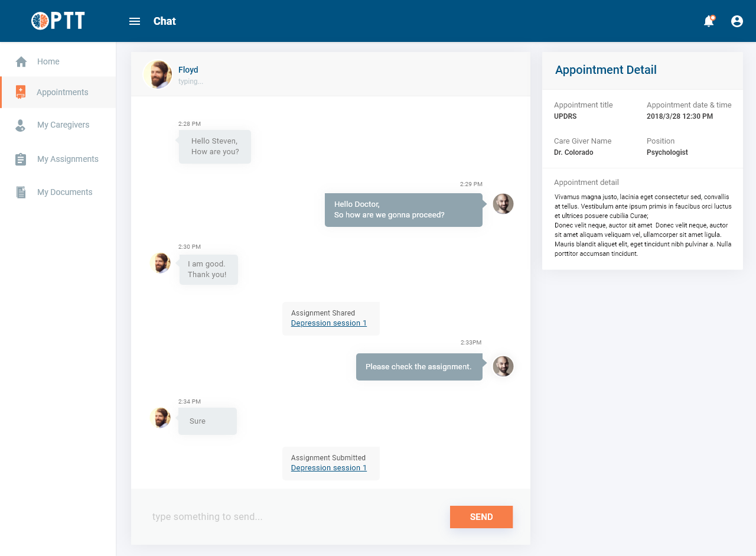This screenshot has width=756, height=556.
Task: Click the Home house icon
Action: [x=21, y=61]
